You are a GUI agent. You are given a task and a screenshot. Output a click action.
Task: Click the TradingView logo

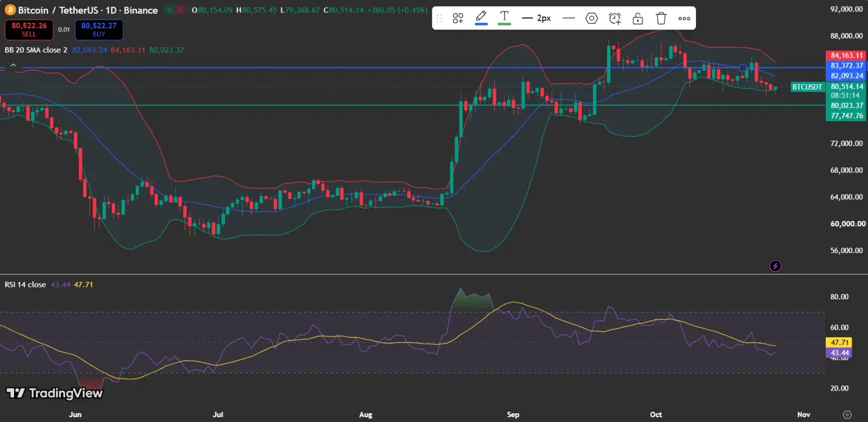54,393
